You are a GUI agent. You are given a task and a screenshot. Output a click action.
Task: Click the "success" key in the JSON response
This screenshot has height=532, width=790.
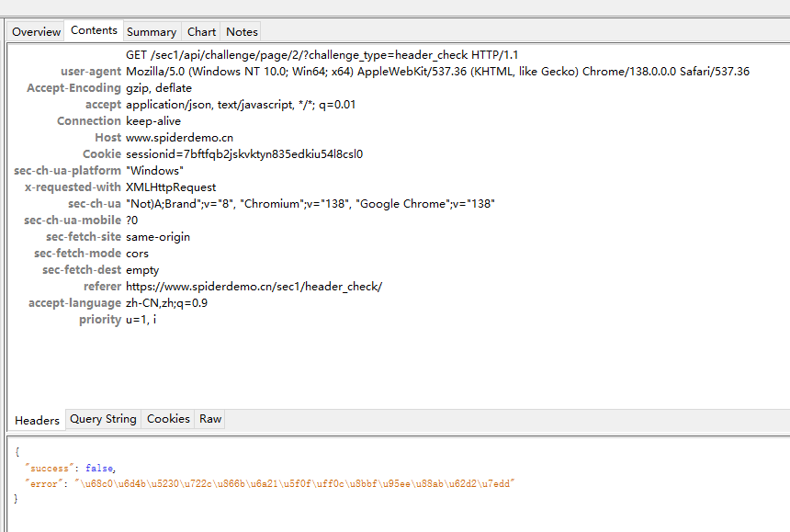click(x=48, y=468)
